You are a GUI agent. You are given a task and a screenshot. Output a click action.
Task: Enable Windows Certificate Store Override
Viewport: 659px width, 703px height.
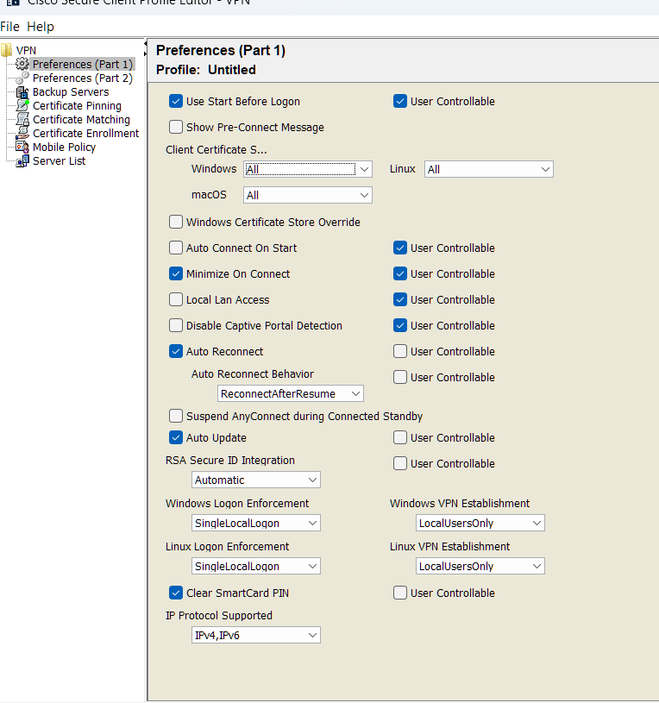[176, 222]
